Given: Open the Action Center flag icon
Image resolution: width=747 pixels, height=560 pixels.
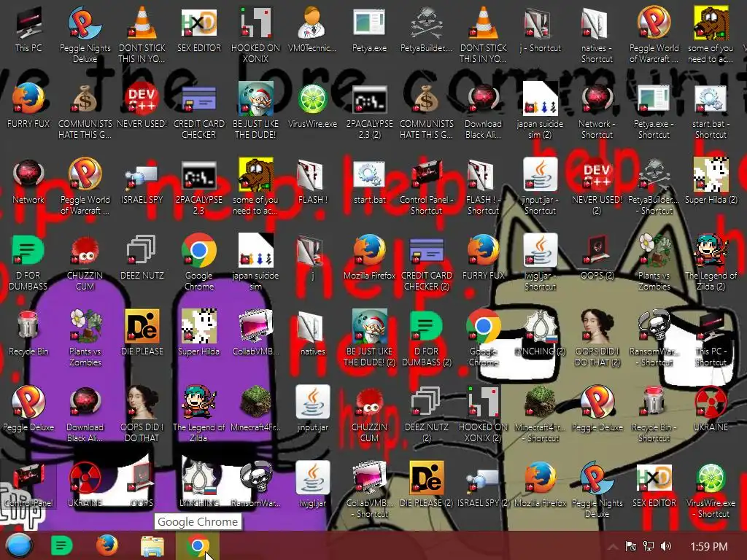Looking at the screenshot, I should coord(631,547).
